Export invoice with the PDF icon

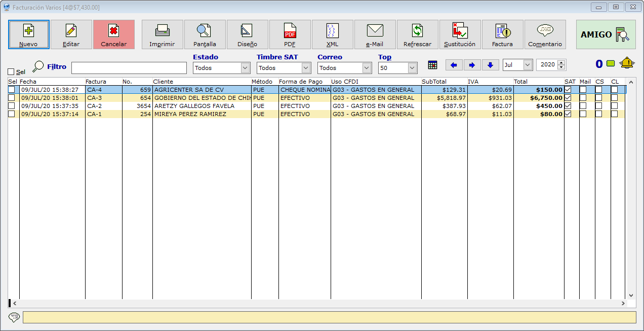pyautogui.click(x=290, y=34)
